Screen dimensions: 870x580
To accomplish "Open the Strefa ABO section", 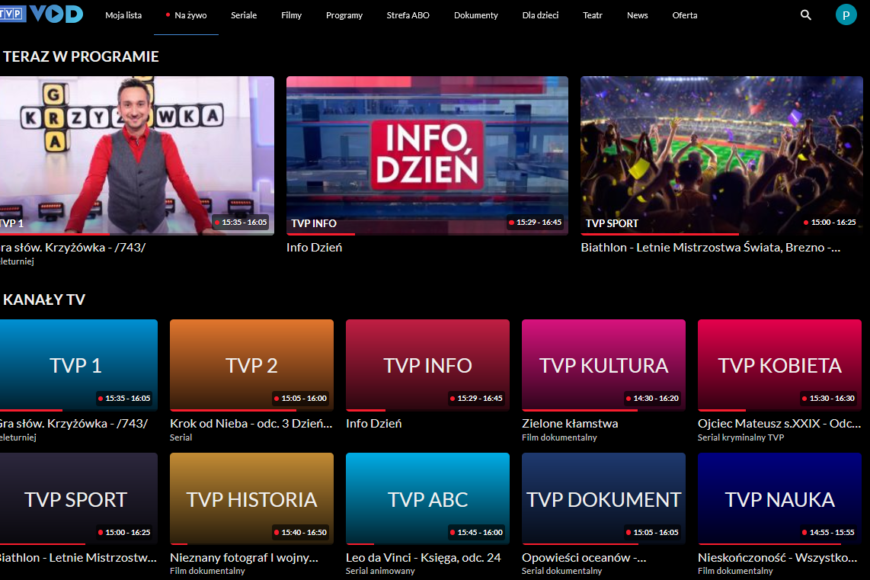I will pos(407,15).
